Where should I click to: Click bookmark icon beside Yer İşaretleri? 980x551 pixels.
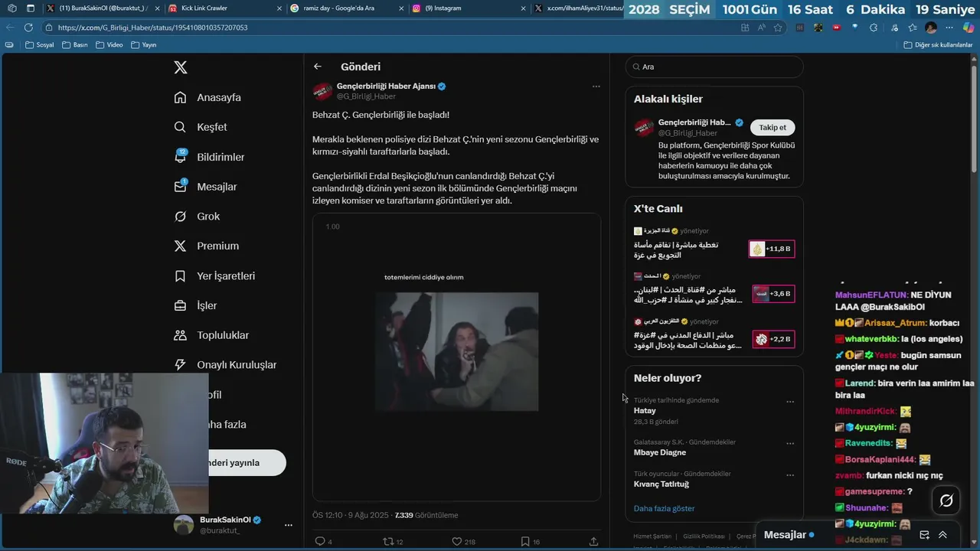(x=180, y=275)
